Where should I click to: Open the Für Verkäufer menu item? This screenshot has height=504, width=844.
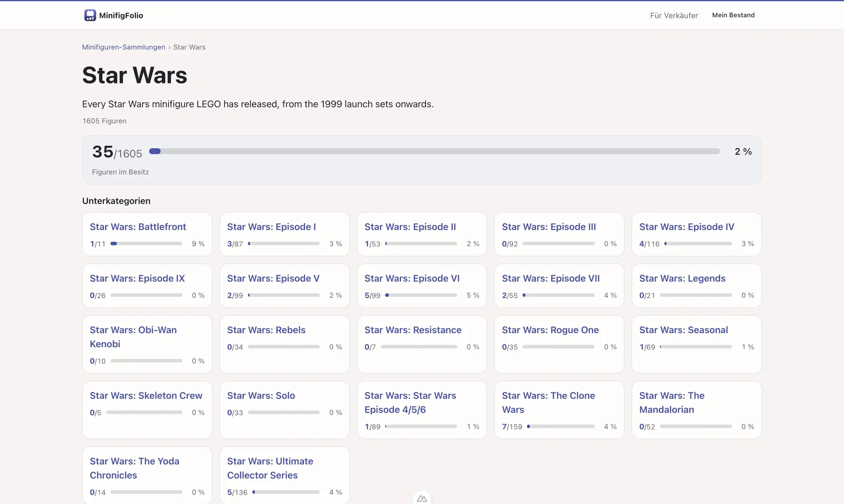pyautogui.click(x=674, y=15)
